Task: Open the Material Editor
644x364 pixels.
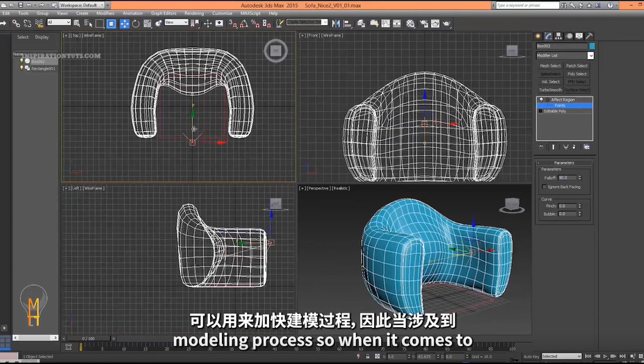Action: click(x=410, y=24)
